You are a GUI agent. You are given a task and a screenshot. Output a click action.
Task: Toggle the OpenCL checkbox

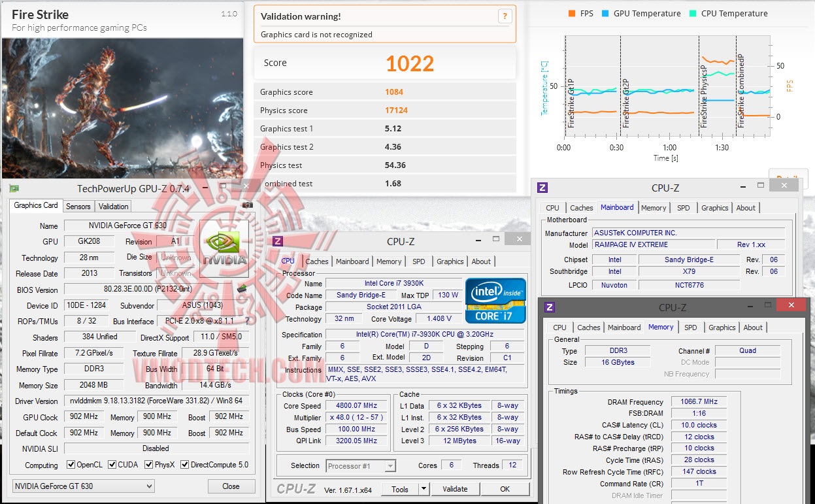click(71, 465)
